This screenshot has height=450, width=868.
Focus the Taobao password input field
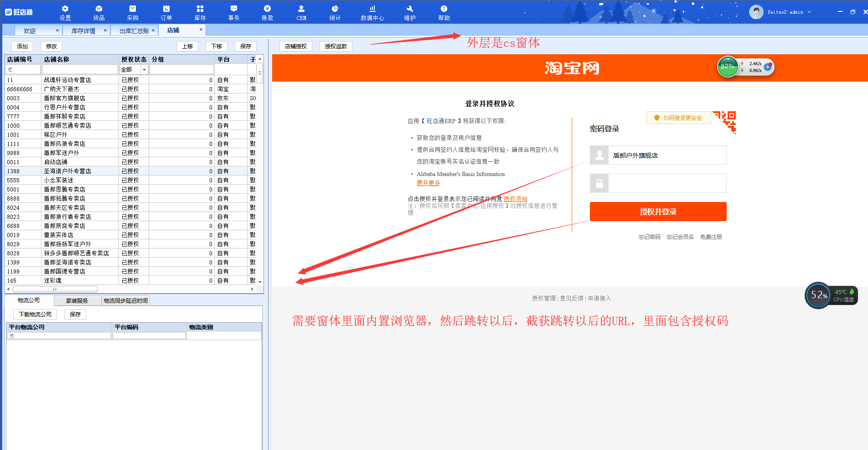pyautogui.click(x=667, y=183)
